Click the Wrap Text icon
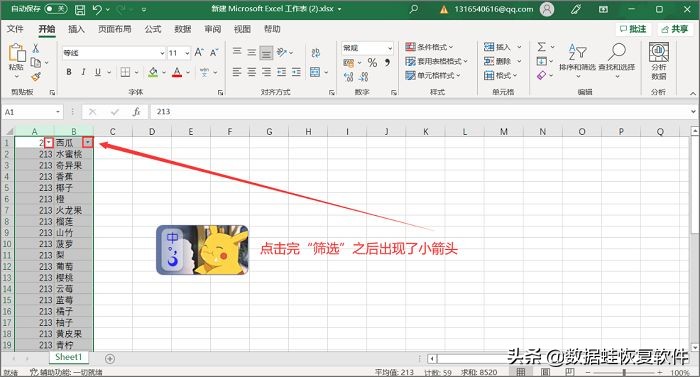The image size is (700, 377). [x=316, y=53]
